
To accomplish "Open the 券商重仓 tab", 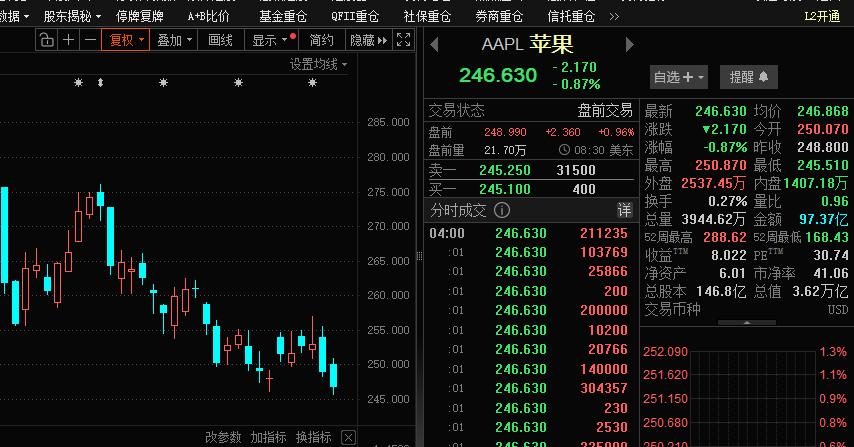I will pos(499,17).
